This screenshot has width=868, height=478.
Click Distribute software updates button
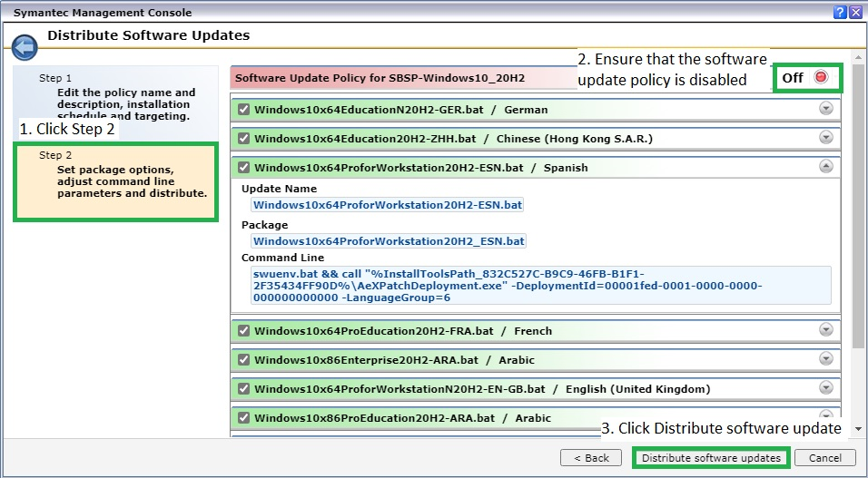pyautogui.click(x=711, y=457)
